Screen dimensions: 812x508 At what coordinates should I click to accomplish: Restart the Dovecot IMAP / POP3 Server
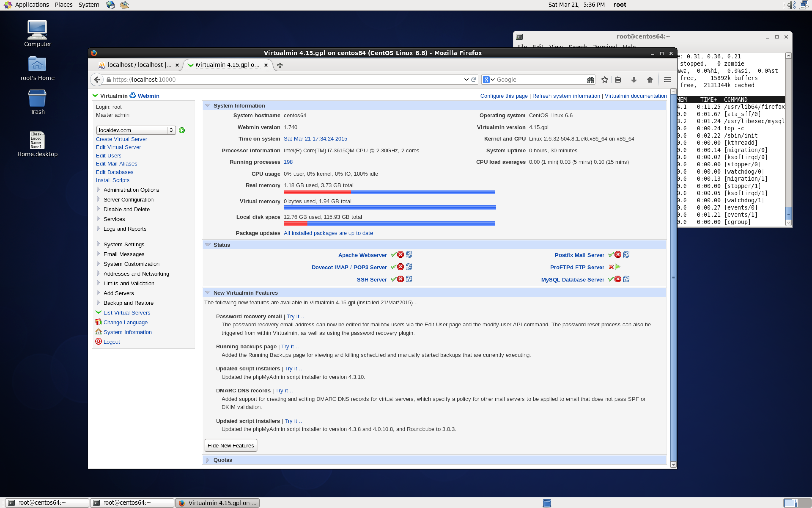coord(409,267)
